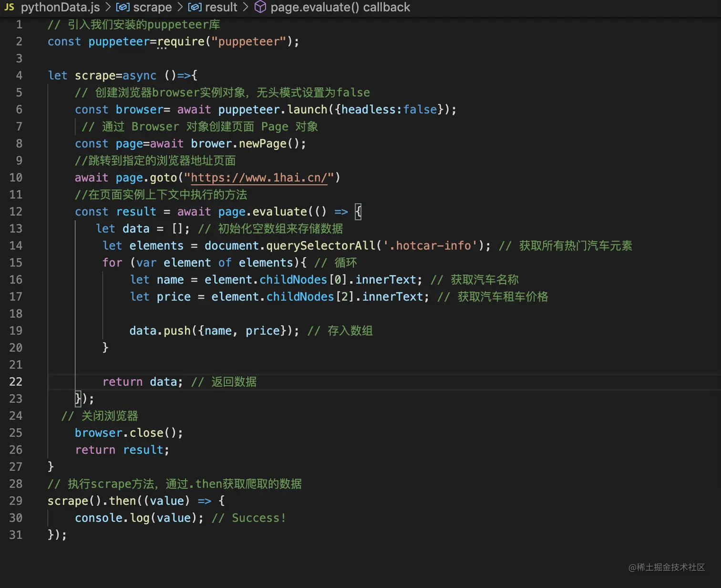Click return data statement on line 22

click(143, 382)
